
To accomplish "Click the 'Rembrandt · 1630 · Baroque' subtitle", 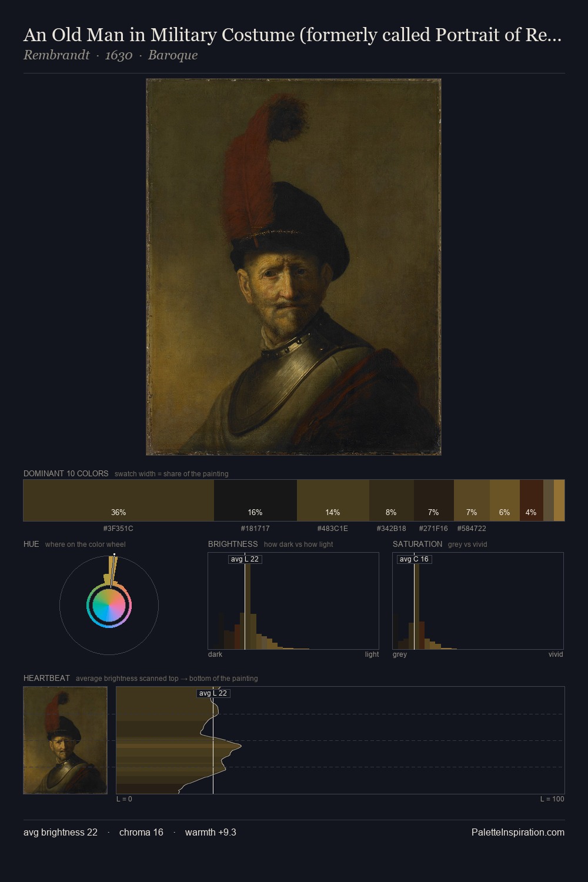I will [111, 55].
